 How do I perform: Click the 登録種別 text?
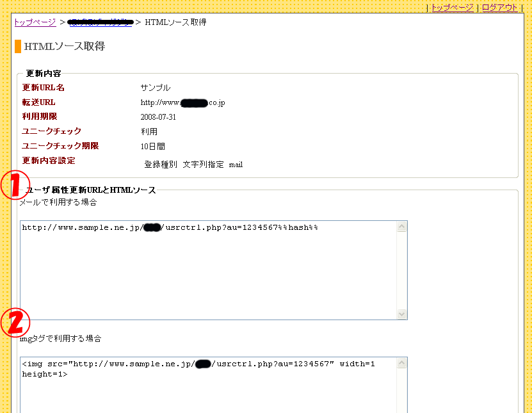tap(161, 165)
